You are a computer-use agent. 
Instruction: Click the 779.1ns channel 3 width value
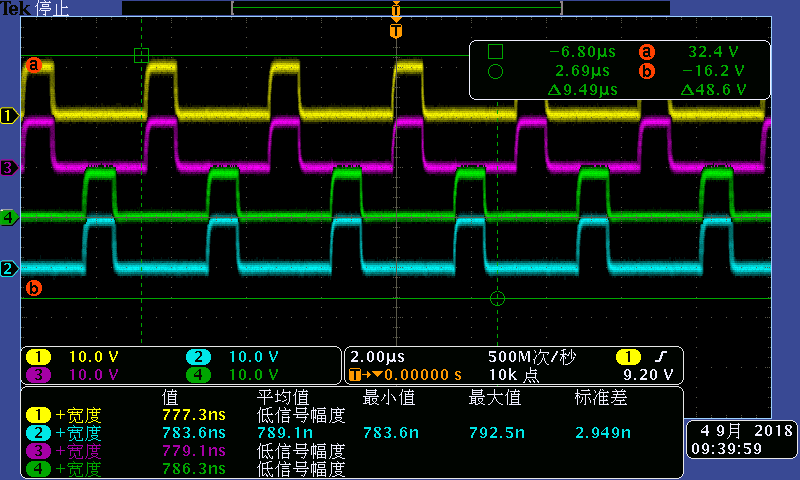(x=194, y=451)
